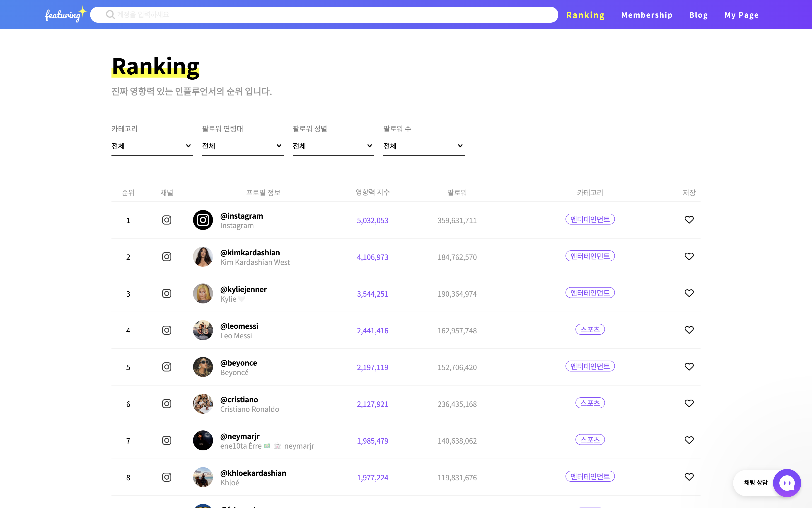Click the 팔로워 column header
812x508 pixels.
[457, 193]
